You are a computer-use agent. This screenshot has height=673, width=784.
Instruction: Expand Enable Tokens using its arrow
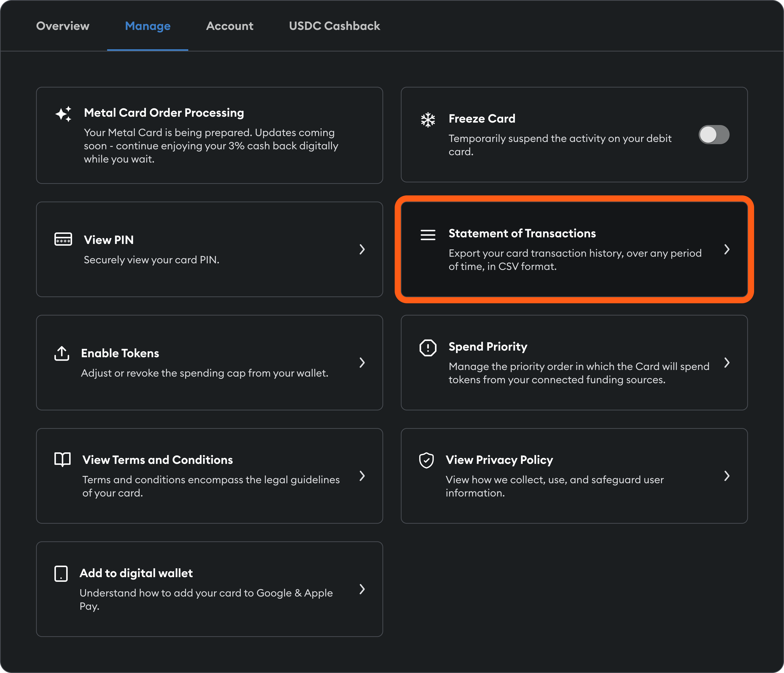pos(362,363)
